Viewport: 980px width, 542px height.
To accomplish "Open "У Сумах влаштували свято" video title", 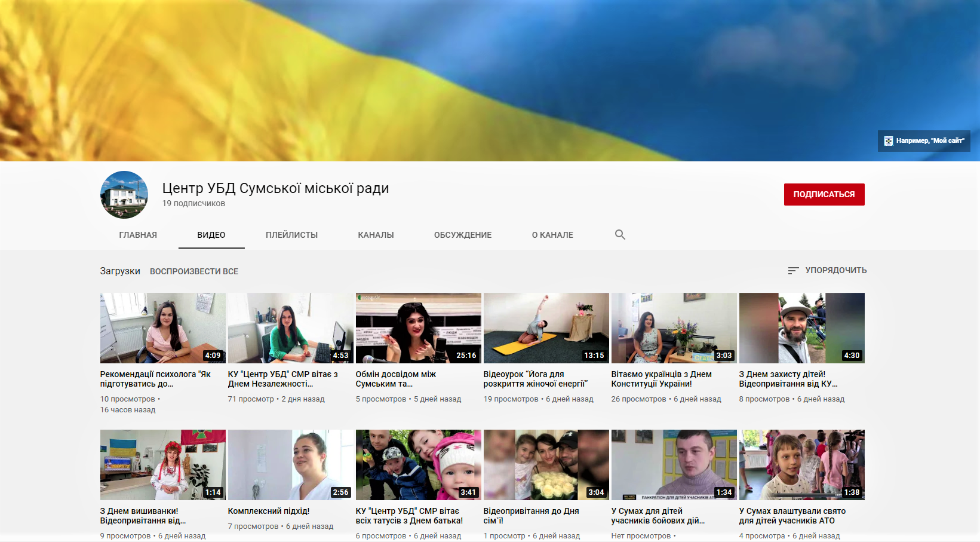I will click(792, 516).
